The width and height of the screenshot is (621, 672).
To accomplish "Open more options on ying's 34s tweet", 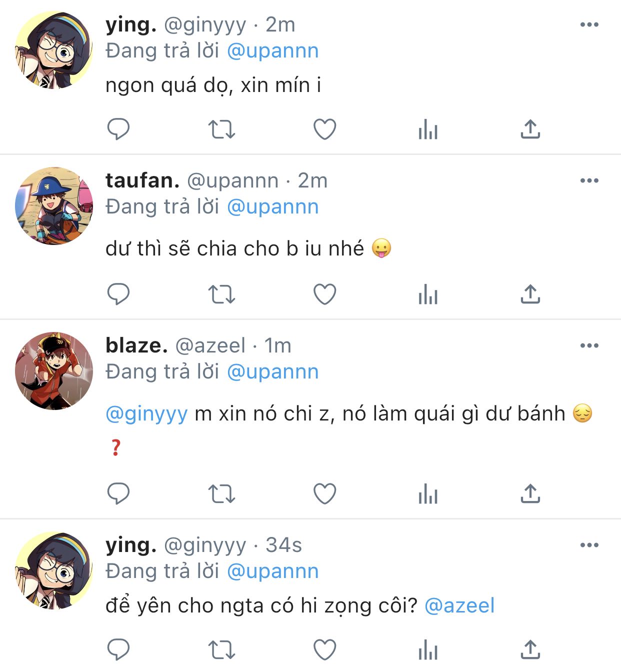I will (589, 545).
